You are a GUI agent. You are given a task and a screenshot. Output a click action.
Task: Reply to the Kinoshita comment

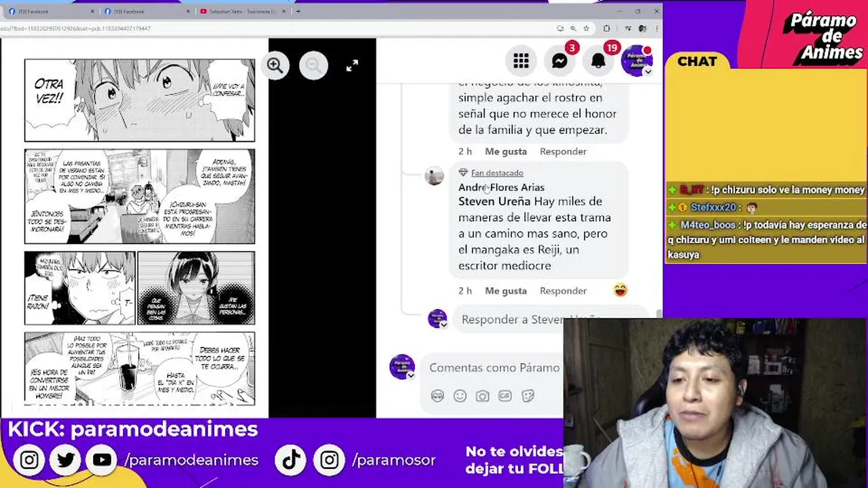pos(563,151)
